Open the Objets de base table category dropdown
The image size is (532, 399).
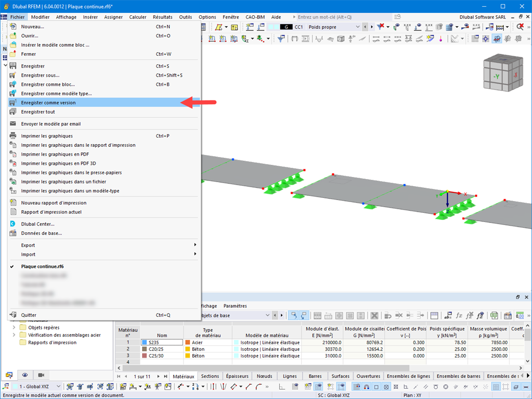pos(268,316)
